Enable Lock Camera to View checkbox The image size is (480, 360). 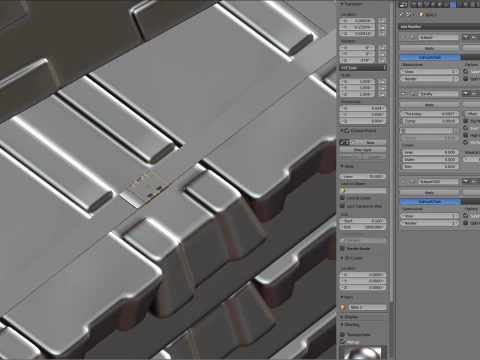[x=342, y=206]
